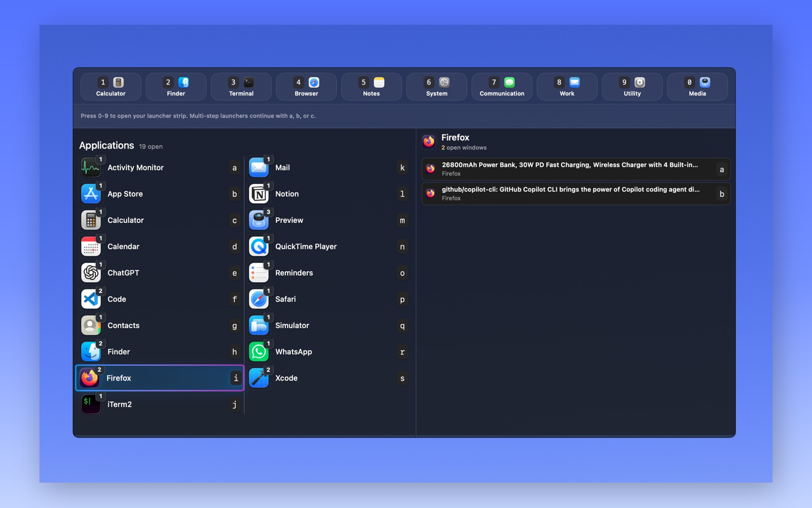The image size is (812, 508).
Task: Click the Safari compass icon
Action: 259,299
